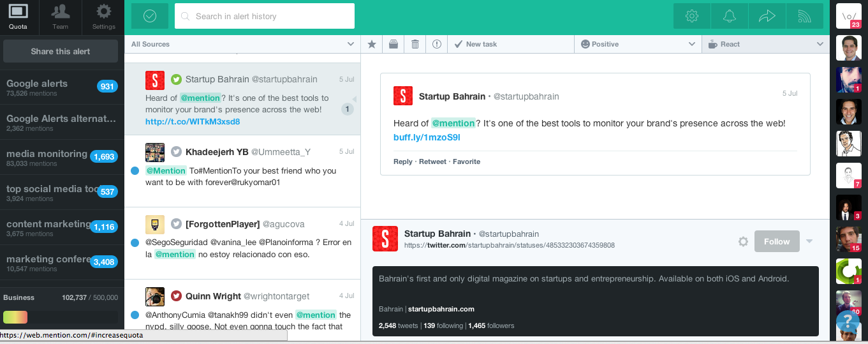Delete the mention with trash icon

point(415,44)
